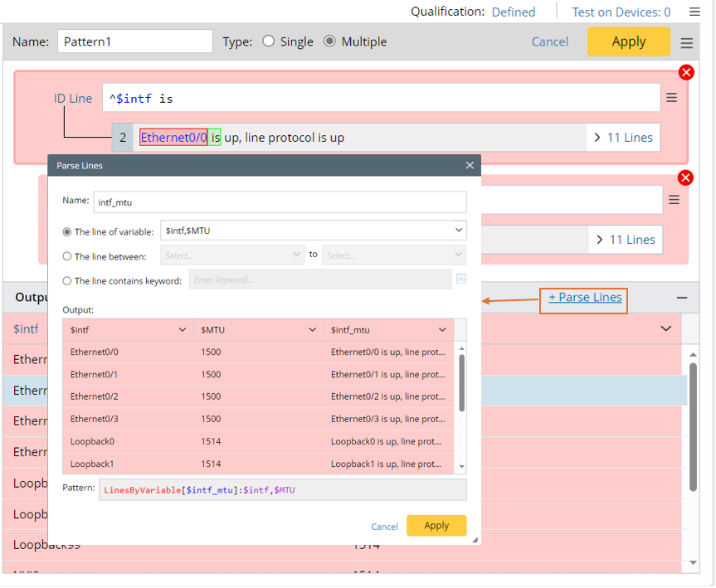This screenshot has height=588, width=716.
Task: Enable 'The line contains keyword' option
Action: tap(67, 281)
